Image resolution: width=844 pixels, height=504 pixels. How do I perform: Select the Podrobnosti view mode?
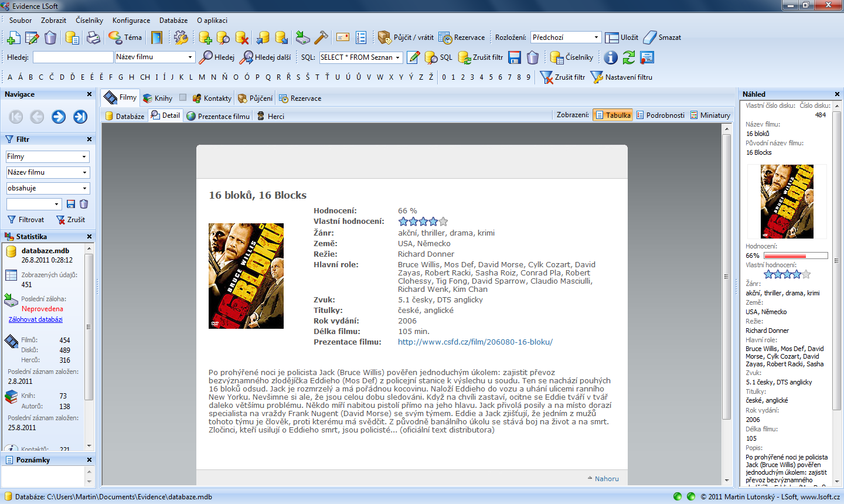661,115
